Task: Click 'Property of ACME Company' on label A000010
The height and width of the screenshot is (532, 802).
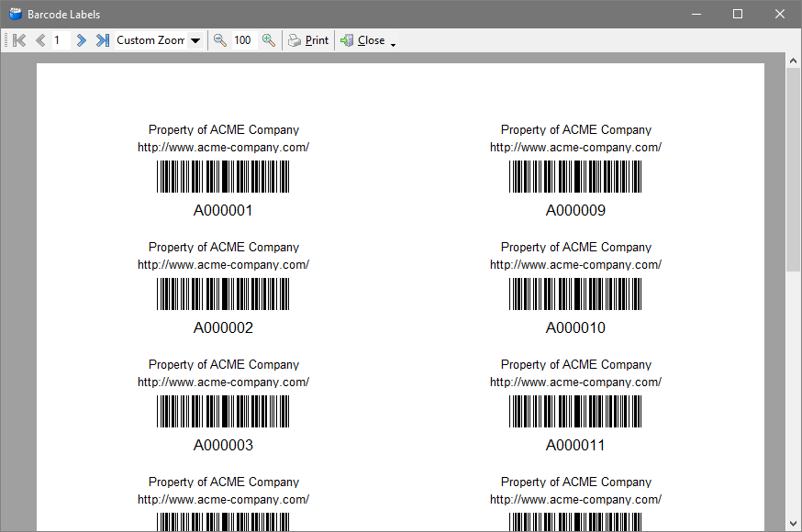Action: click(x=576, y=248)
